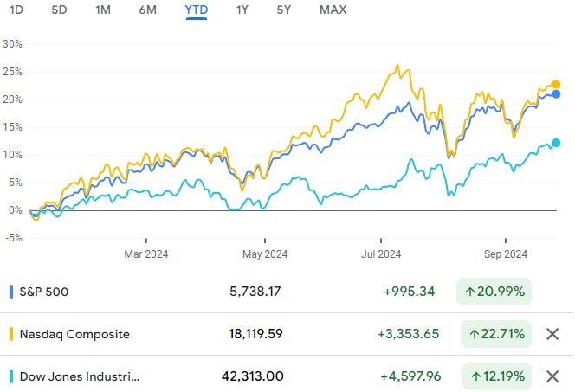The height and width of the screenshot is (392, 575).
Task: Click the -5% y-axis label
Action: pos(14,238)
